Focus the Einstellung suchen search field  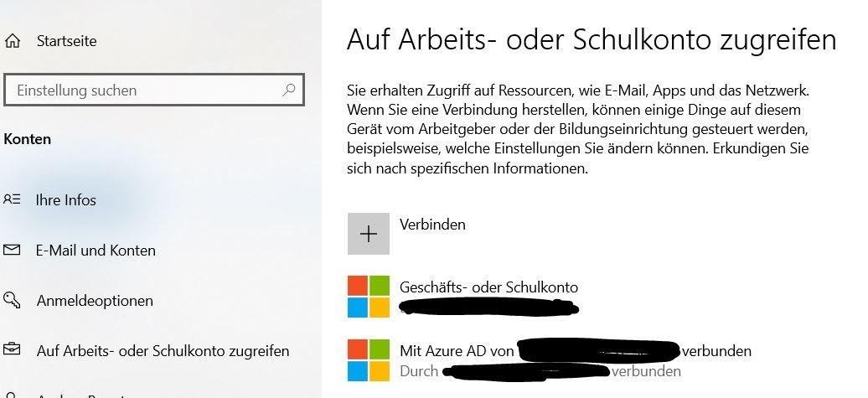154,90
